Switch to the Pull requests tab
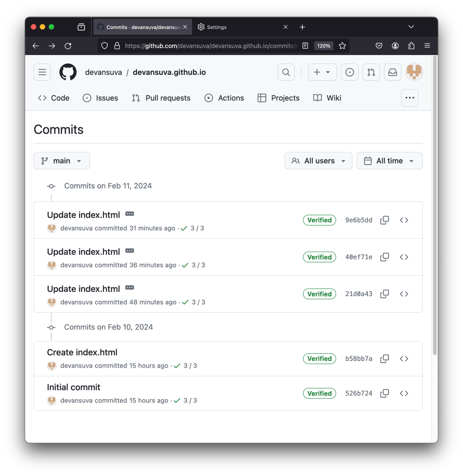The width and height of the screenshot is (463, 476). click(x=161, y=98)
